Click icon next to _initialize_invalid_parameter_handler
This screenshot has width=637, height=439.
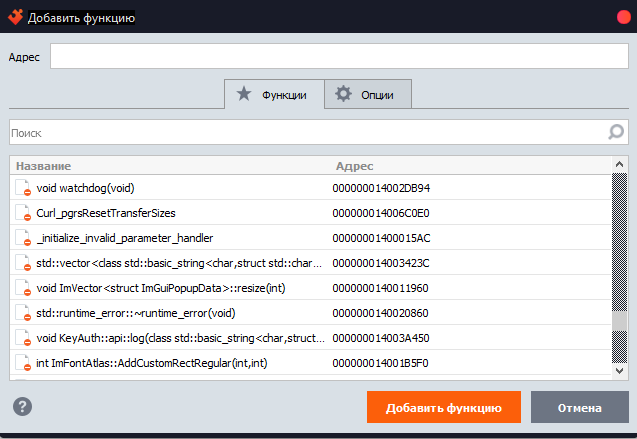click(24, 238)
